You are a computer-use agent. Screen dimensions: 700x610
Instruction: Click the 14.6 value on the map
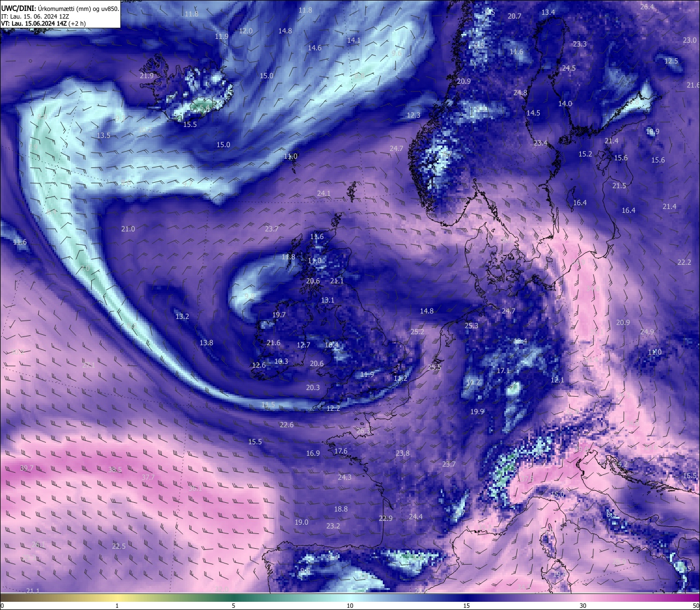tap(314, 48)
